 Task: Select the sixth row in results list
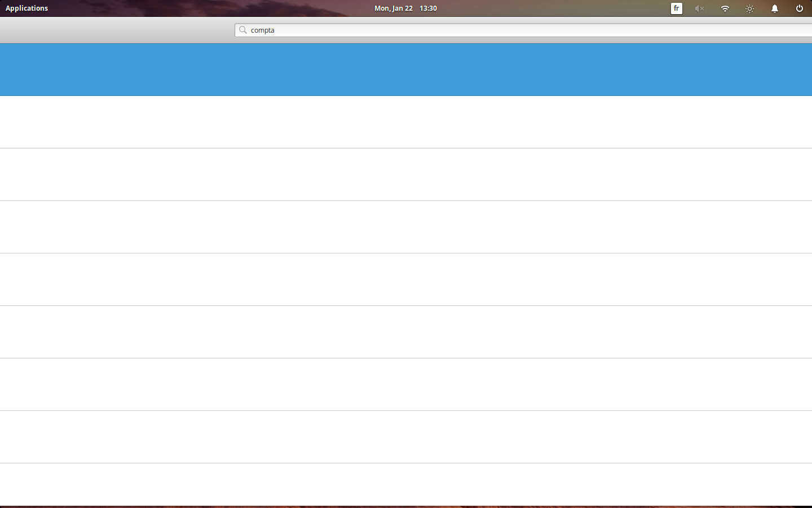tap(406, 332)
